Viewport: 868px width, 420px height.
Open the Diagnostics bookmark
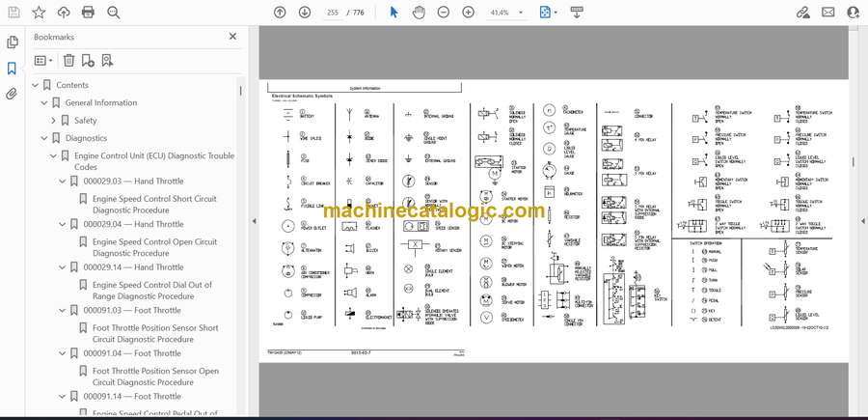[x=86, y=138]
